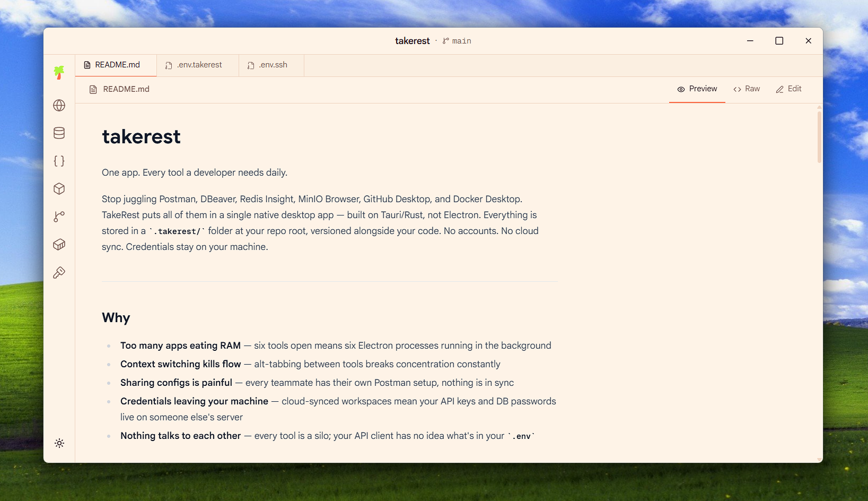
Task: Click the code brackets icon on Raw
Action: (x=738, y=90)
